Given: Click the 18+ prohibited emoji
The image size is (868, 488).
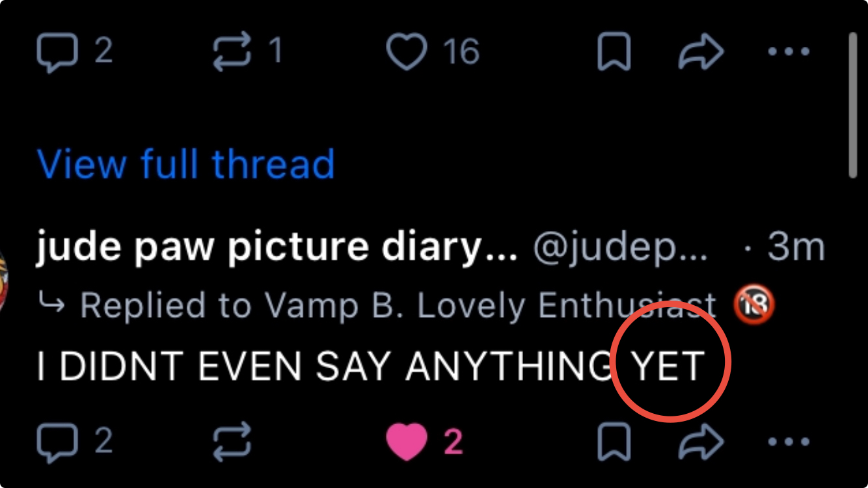Looking at the screenshot, I should [754, 304].
